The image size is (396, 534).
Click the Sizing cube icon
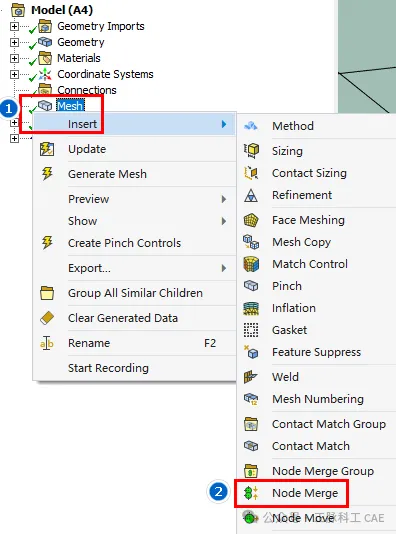[251, 151]
